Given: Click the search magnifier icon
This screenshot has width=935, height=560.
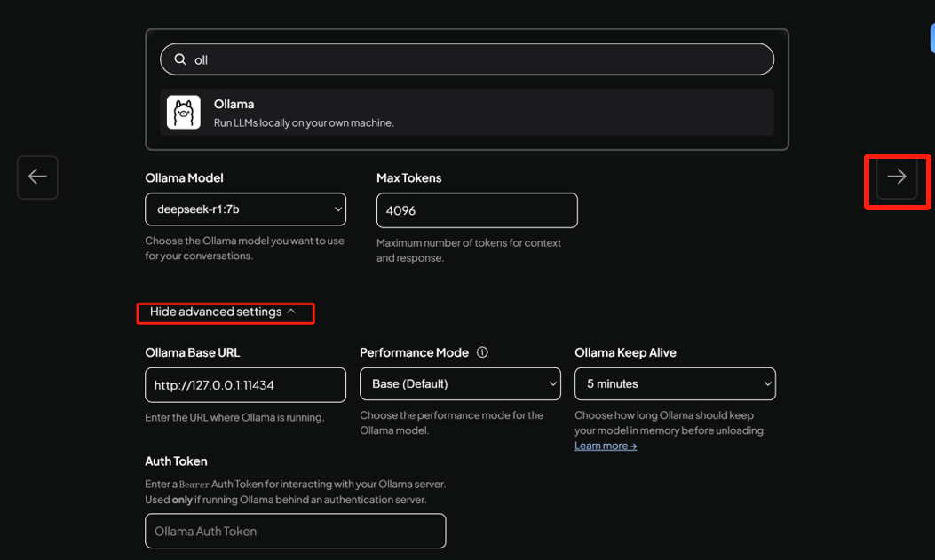Looking at the screenshot, I should click(180, 59).
